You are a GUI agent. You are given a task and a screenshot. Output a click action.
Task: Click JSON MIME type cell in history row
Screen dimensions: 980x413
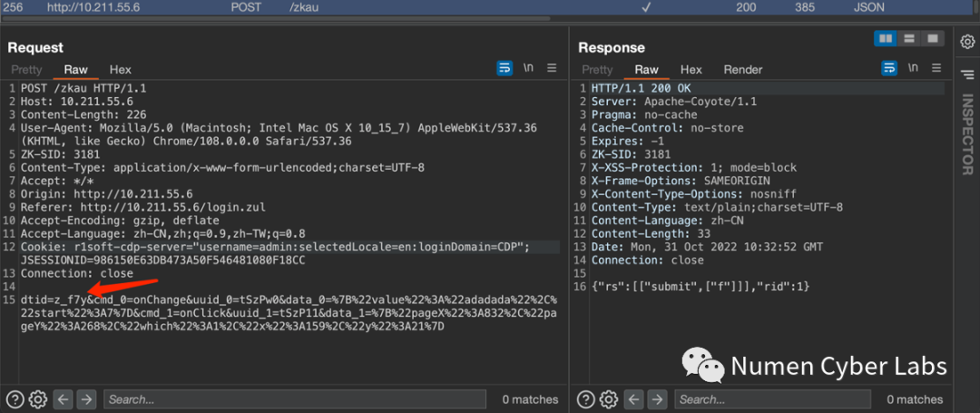click(x=868, y=7)
